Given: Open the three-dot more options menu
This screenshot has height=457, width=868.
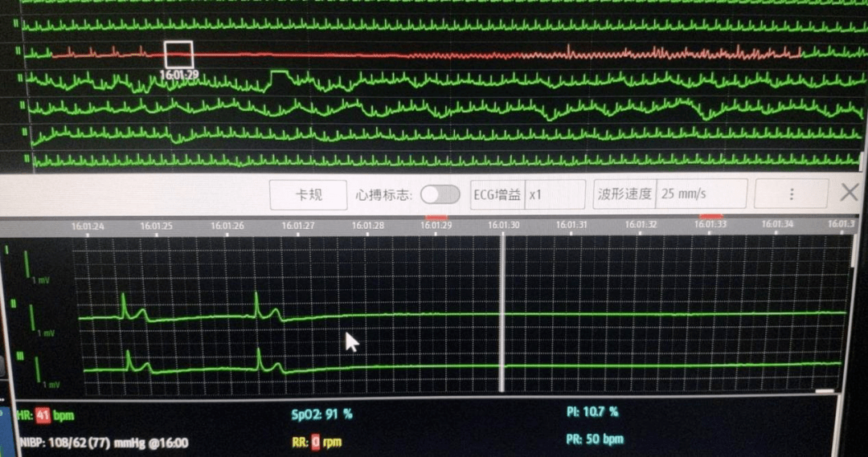Looking at the screenshot, I should coord(791,194).
